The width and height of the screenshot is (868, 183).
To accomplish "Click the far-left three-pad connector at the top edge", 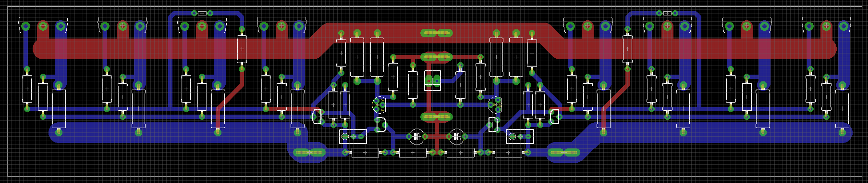I will click(43, 25).
